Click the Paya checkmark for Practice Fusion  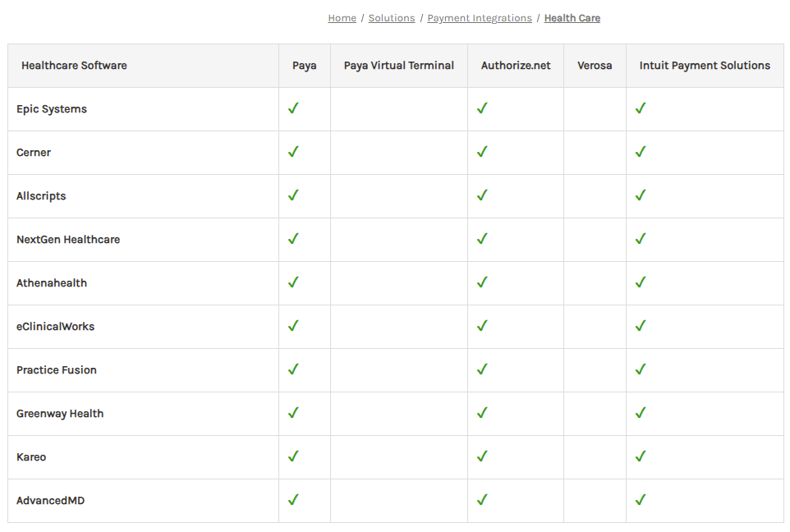point(293,369)
